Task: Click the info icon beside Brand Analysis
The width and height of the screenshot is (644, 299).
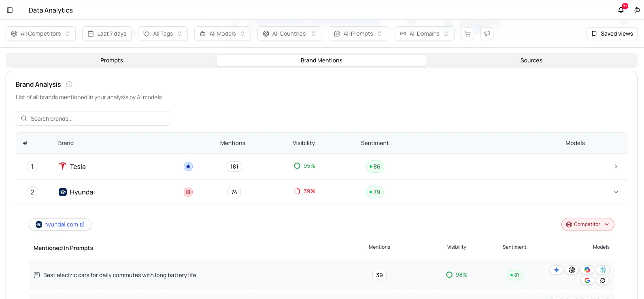Action: coord(69,84)
